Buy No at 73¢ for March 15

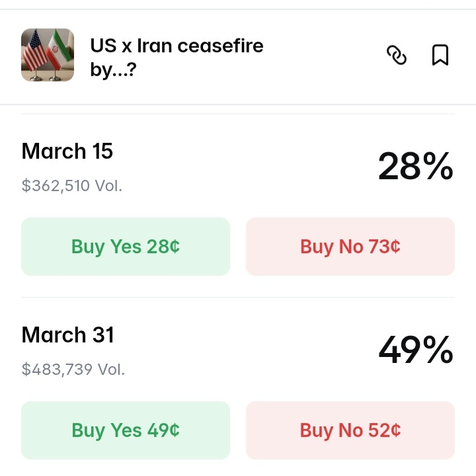[x=350, y=247]
